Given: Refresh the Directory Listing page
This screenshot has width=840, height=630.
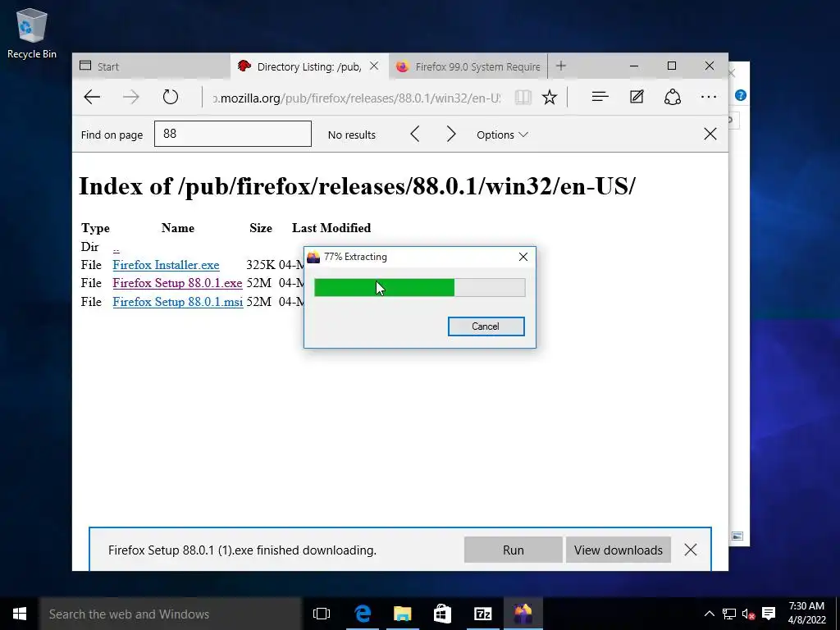Looking at the screenshot, I should [171, 97].
